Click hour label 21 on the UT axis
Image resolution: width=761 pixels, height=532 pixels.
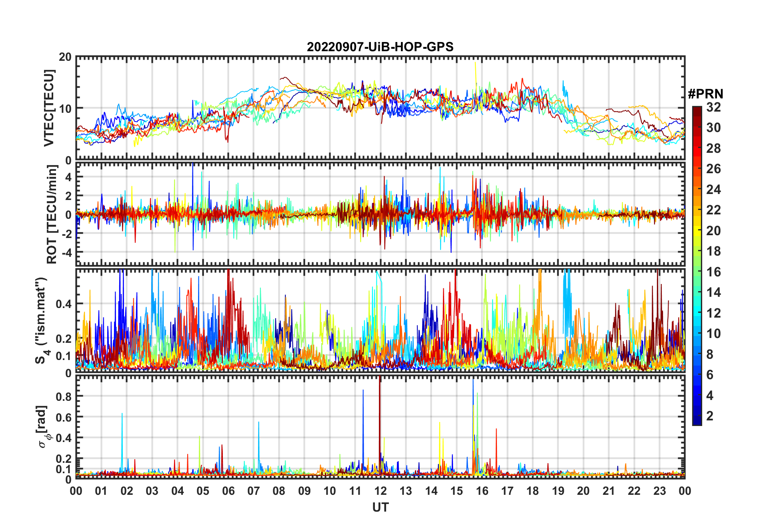click(x=609, y=491)
